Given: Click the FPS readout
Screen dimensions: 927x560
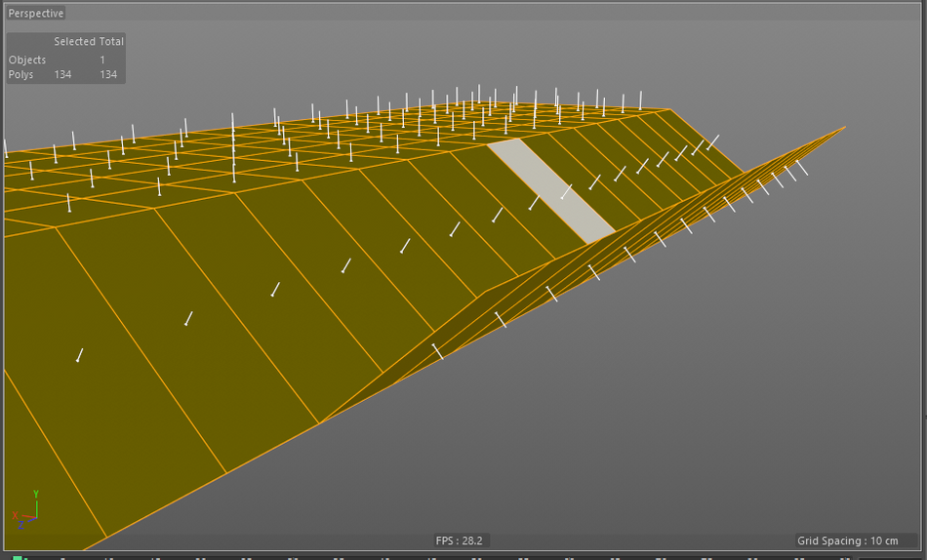Looking at the screenshot, I should coord(459,540).
